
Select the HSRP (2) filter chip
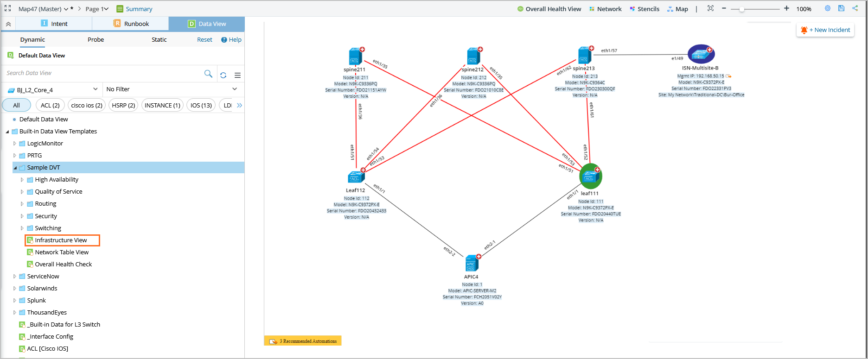pyautogui.click(x=123, y=105)
